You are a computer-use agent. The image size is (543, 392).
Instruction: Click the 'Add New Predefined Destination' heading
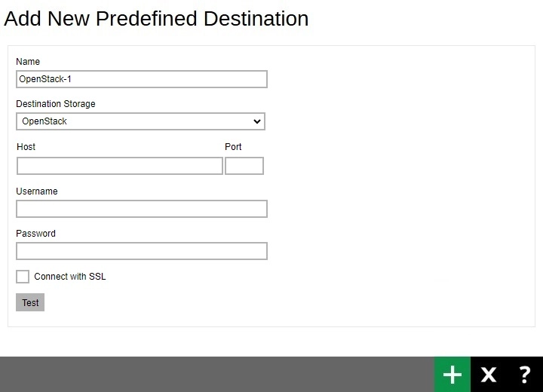(x=156, y=19)
